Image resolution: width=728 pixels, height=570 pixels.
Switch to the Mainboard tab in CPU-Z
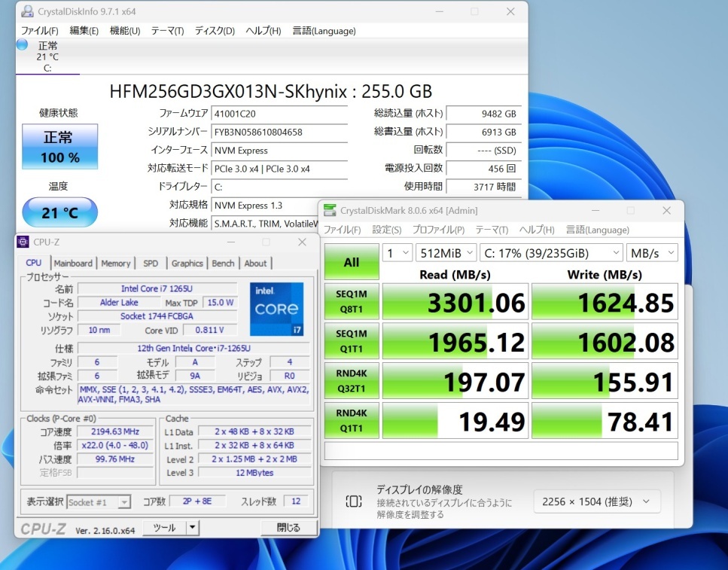73,263
